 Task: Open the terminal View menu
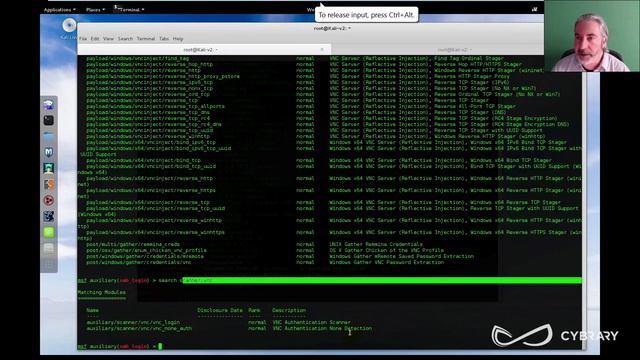[x=108, y=38]
